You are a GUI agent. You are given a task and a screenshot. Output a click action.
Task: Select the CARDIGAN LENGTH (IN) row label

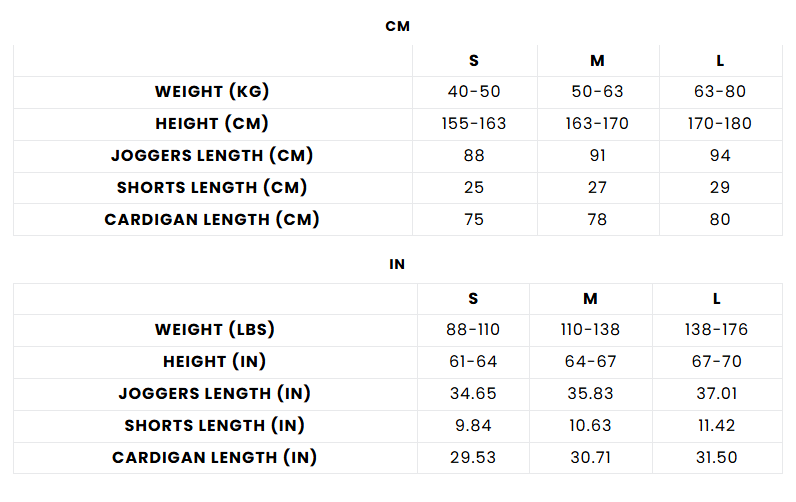tap(214, 458)
